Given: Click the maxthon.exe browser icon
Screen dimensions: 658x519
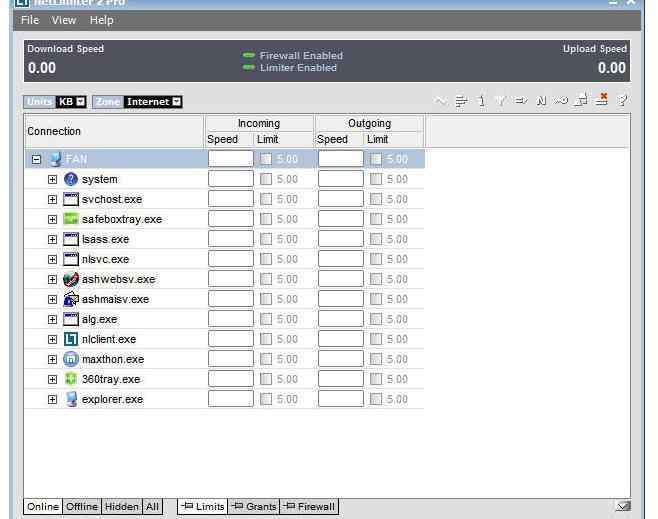Looking at the screenshot, I should point(71,359).
